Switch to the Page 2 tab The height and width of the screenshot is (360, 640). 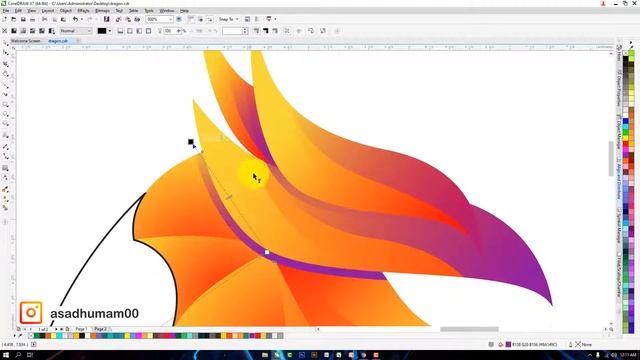100,329
